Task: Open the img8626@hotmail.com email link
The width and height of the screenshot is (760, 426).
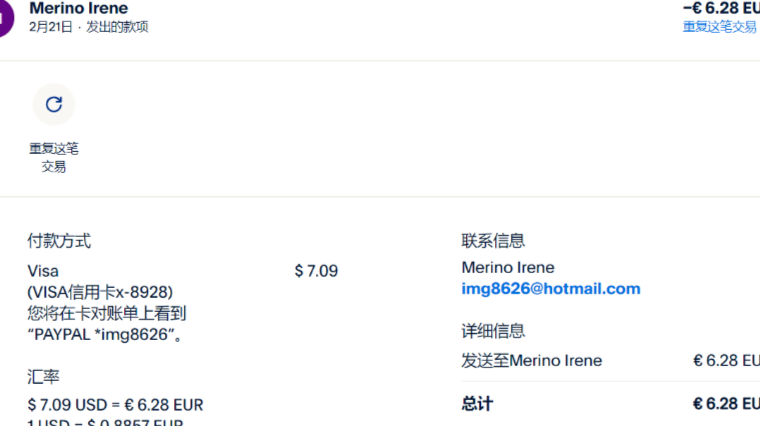Action: tap(551, 289)
